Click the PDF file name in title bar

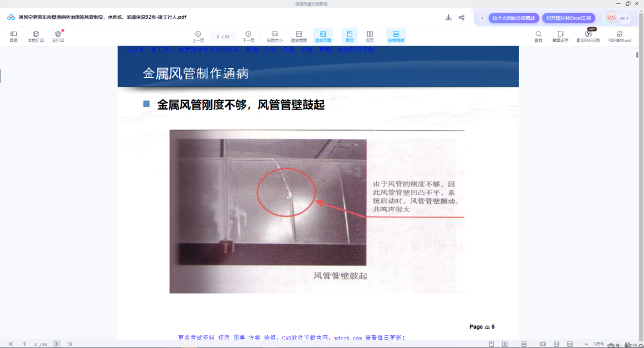(x=102, y=17)
